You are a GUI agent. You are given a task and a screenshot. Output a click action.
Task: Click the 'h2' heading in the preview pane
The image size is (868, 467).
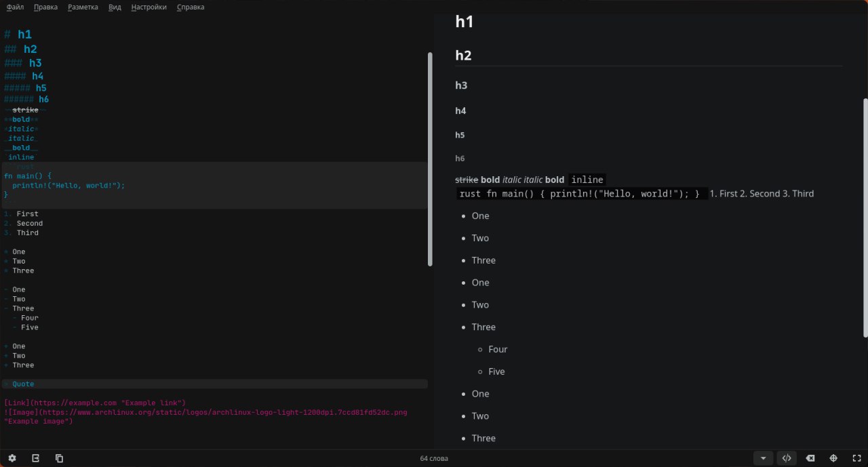[463, 56]
